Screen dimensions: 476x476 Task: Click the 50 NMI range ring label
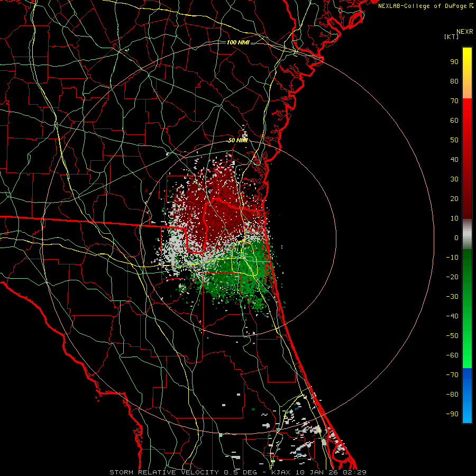point(238,140)
